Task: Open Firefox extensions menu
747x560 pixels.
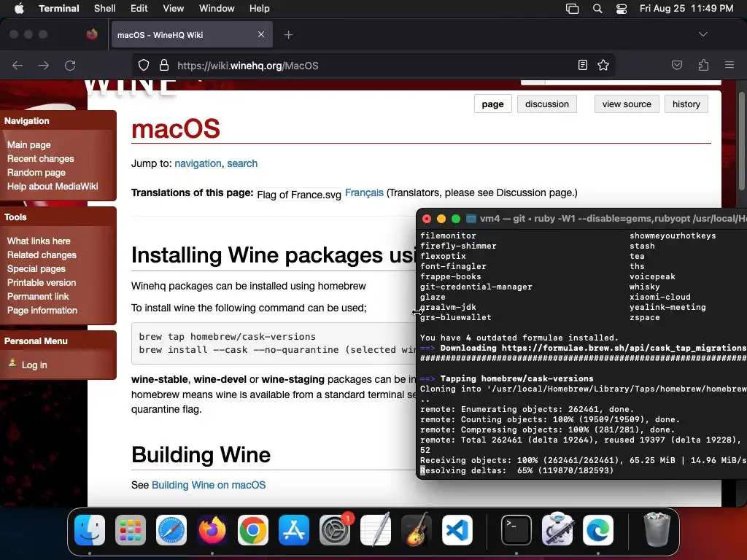Action: tap(704, 65)
